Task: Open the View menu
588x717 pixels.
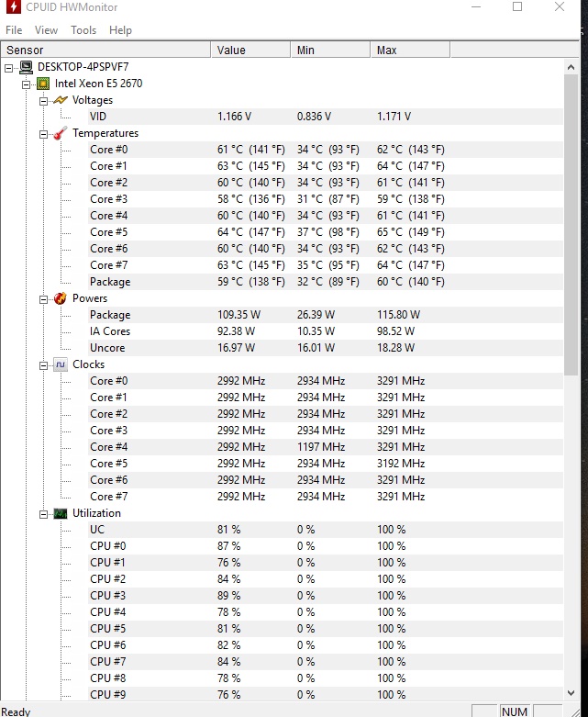Action: tap(46, 30)
